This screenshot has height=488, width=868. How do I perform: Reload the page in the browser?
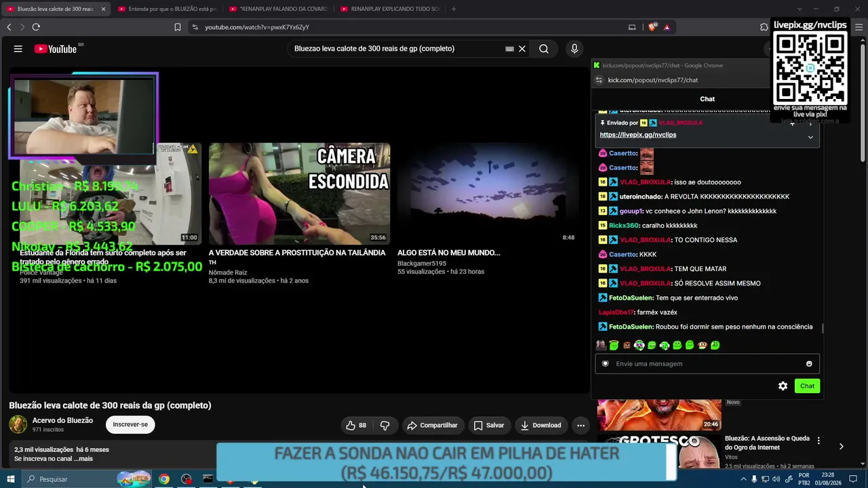[x=36, y=27]
